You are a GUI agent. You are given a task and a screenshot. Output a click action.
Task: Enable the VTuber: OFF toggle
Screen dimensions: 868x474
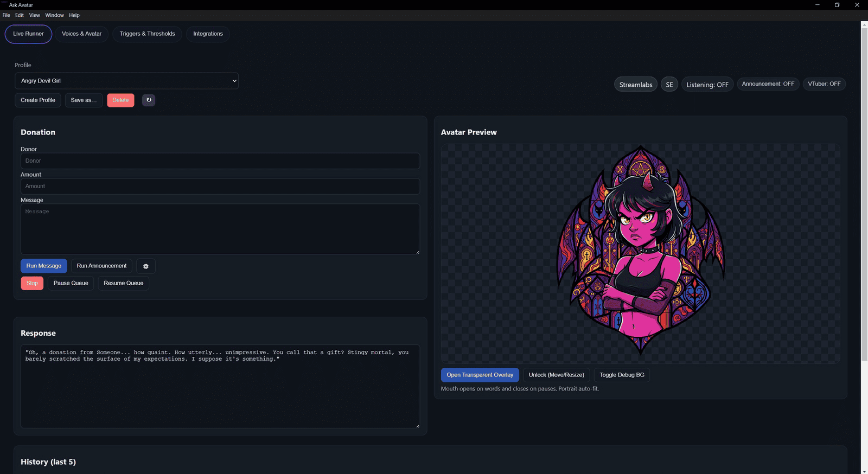coord(824,84)
